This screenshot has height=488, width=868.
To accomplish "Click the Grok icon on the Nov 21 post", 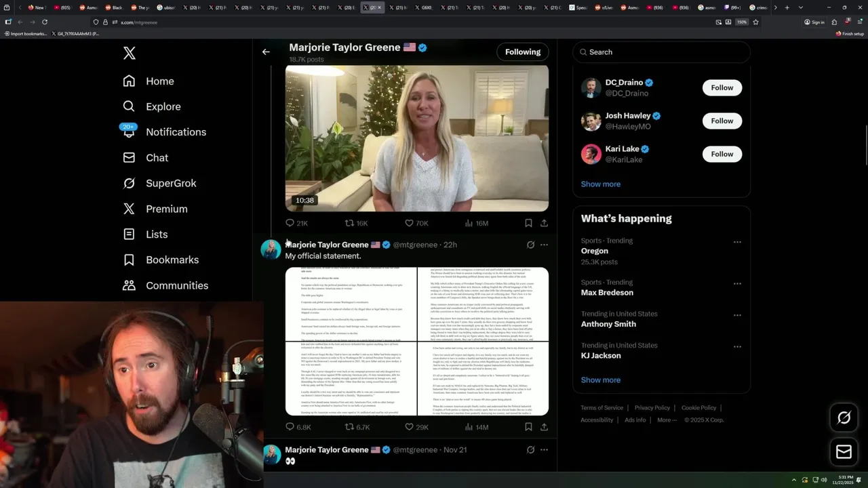I will 530,449.
